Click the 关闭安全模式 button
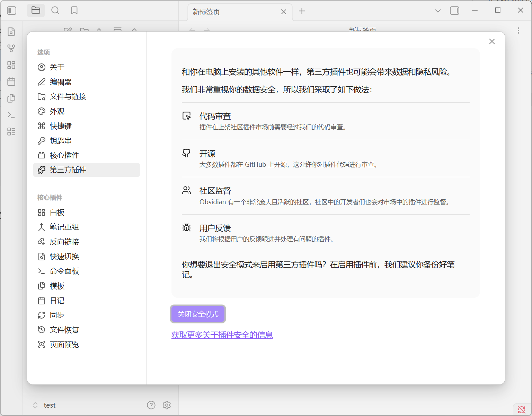This screenshot has height=416, width=532. (198, 314)
